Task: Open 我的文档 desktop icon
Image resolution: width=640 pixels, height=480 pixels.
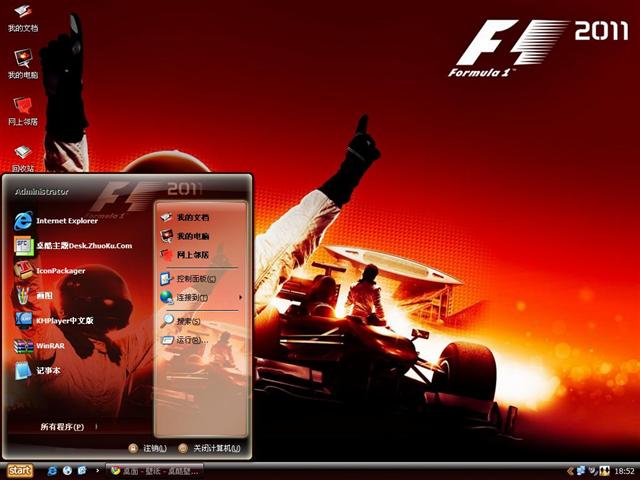Action: (23, 18)
